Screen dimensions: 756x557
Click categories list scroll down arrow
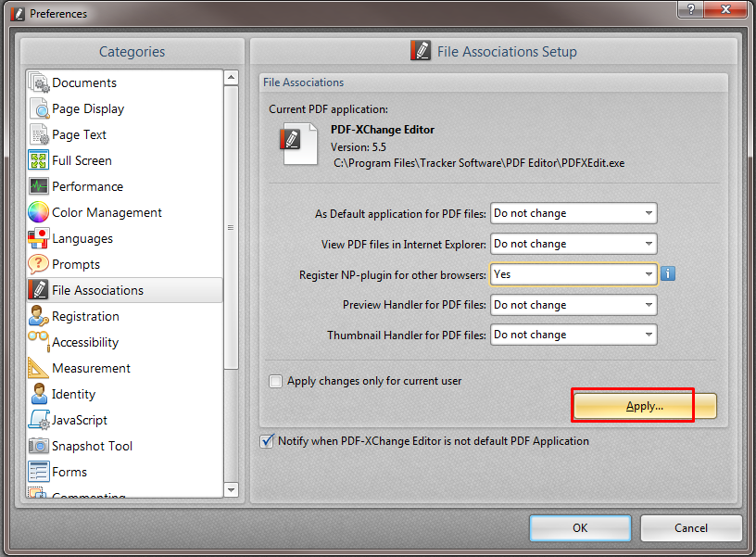tap(232, 490)
